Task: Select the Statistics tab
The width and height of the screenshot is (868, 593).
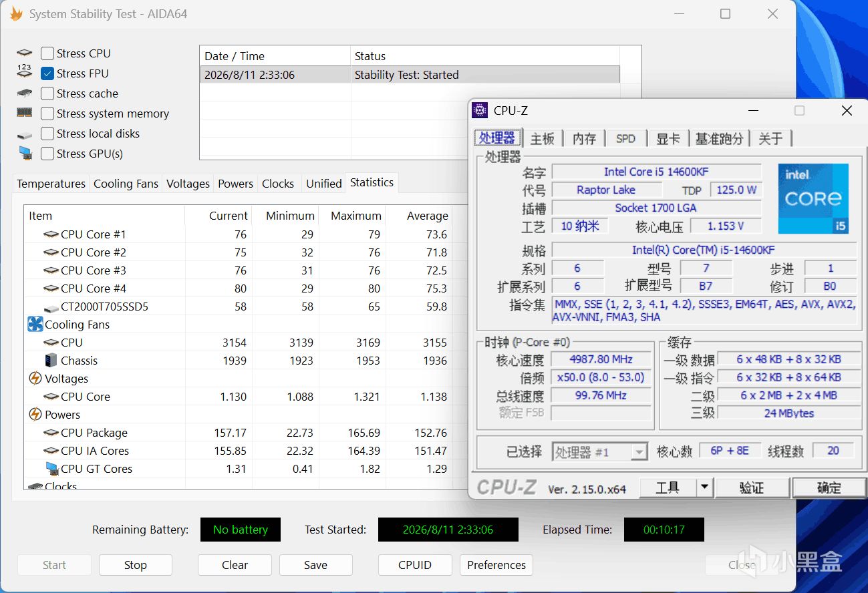Action: coord(372,182)
